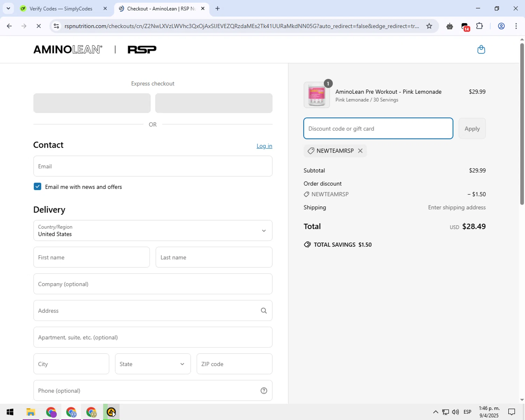Bookmark this page with the star icon
The height and width of the screenshot is (420, 525).
click(x=429, y=26)
